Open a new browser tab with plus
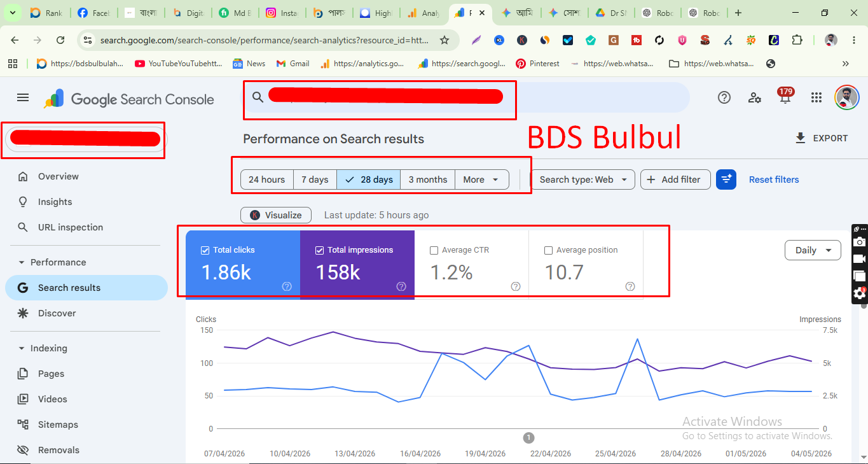Viewport: 868px width, 464px height. 738,13
